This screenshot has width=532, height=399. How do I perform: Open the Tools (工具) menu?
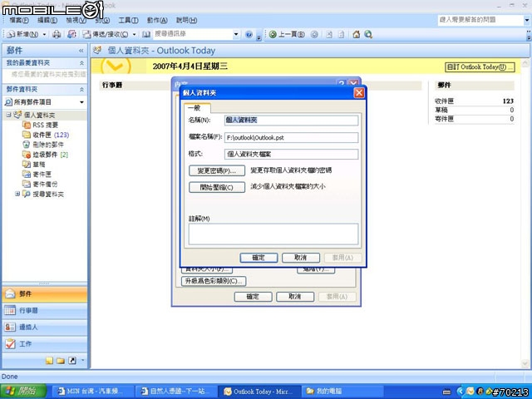tap(128, 20)
